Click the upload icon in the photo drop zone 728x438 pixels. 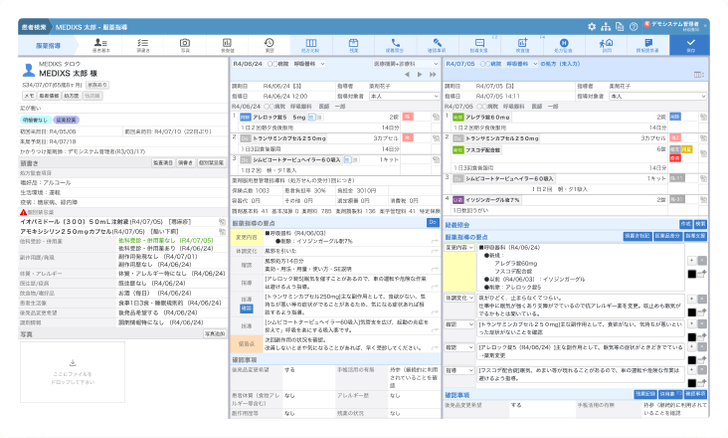72,363
